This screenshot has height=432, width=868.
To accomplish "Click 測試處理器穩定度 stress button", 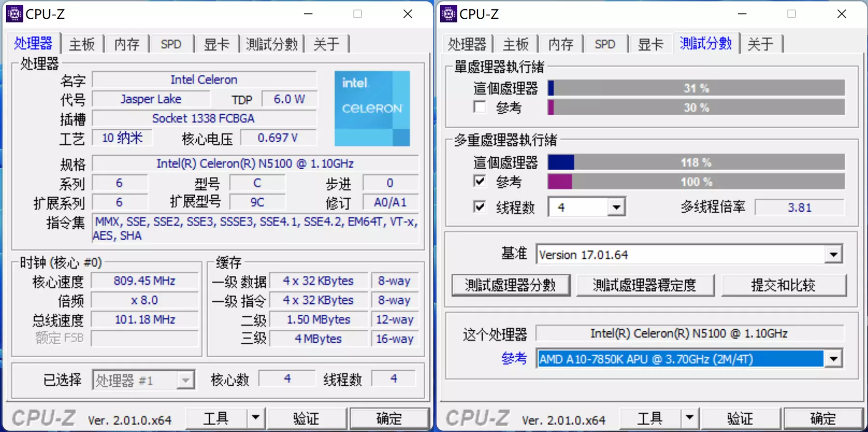I will pos(645,285).
